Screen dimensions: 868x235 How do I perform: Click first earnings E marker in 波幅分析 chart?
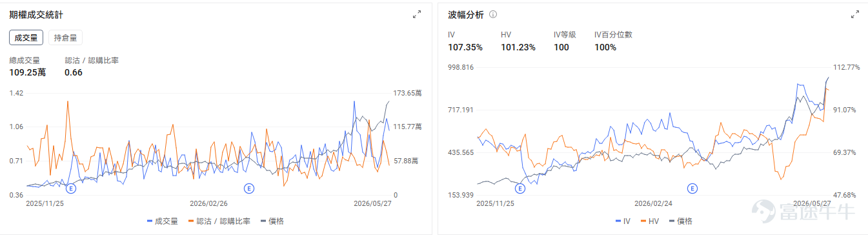pyautogui.click(x=520, y=189)
